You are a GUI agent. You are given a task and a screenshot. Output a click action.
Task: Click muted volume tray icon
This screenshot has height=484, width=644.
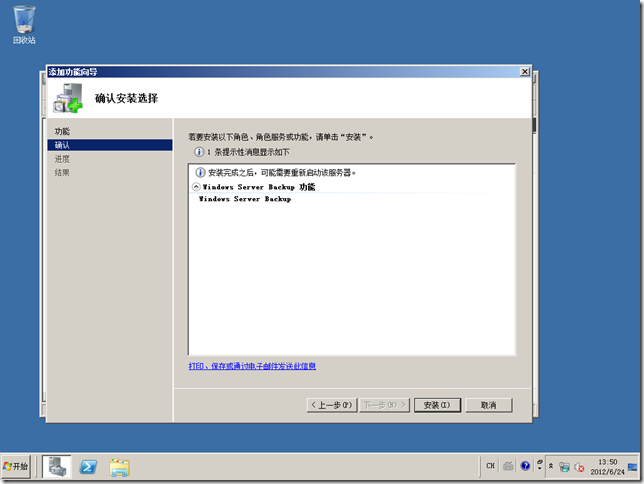pos(579,467)
